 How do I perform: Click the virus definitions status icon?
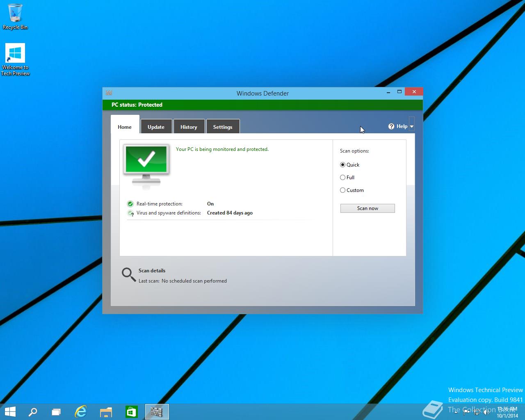pos(130,213)
